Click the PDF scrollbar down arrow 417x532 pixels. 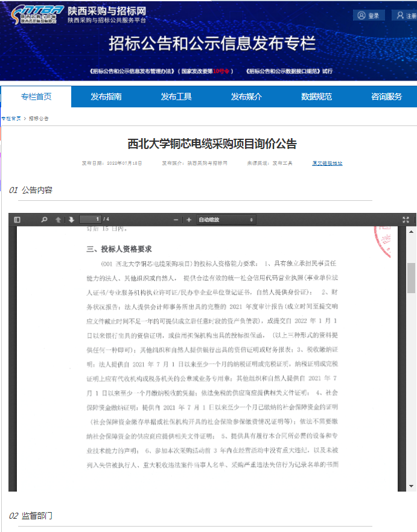pyautogui.click(x=412, y=486)
